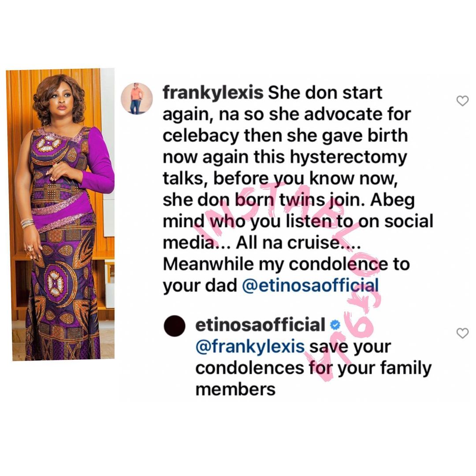This screenshot has width=476, height=476.
Task: Click the 'celebacy then she gave birth' line
Action: (x=285, y=136)
